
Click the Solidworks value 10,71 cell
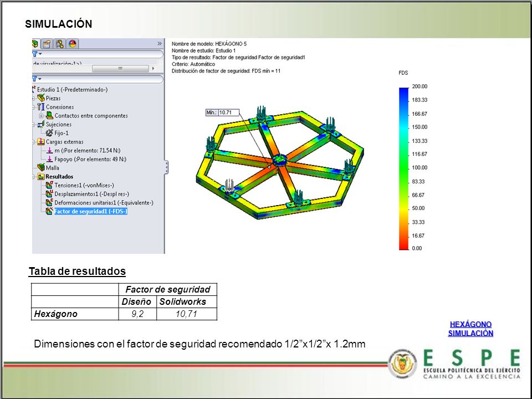187,314
